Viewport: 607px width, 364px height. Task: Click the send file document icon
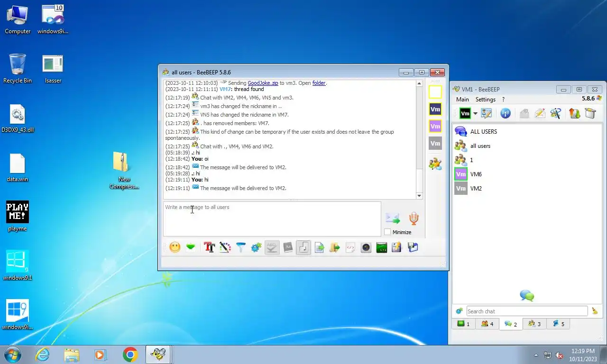point(319,247)
